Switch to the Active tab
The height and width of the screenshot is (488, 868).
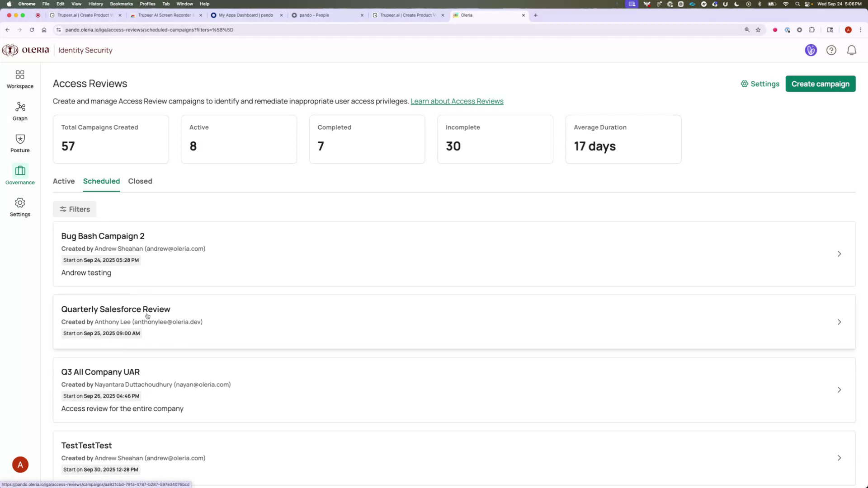click(63, 181)
